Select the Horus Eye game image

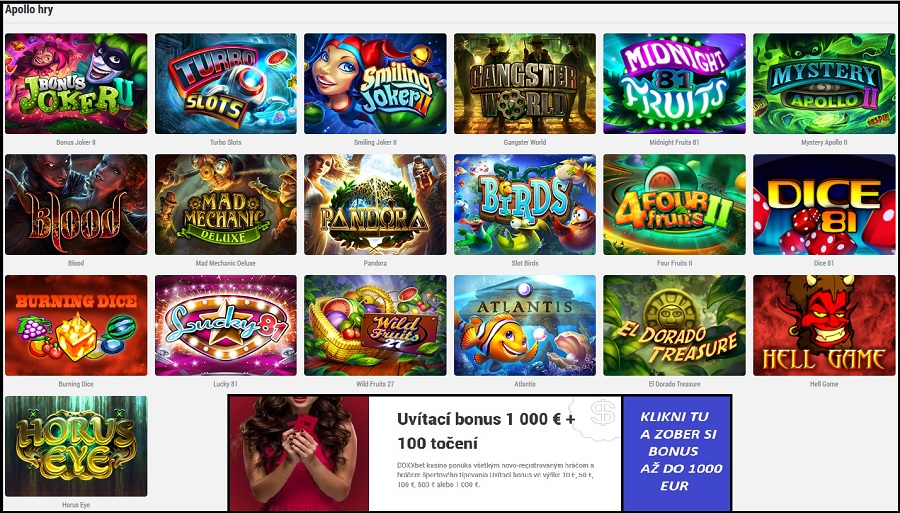pyautogui.click(x=76, y=446)
